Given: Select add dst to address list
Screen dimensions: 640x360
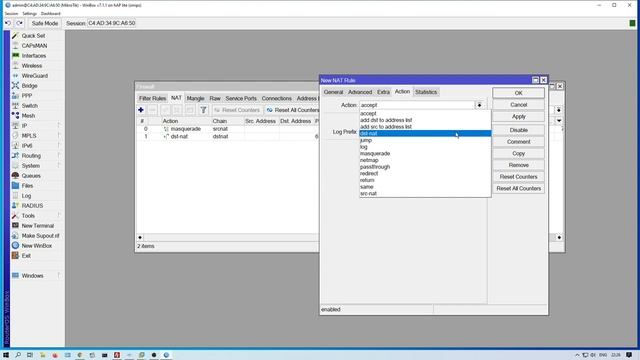Looking at the screenshot, I should 425,120.
